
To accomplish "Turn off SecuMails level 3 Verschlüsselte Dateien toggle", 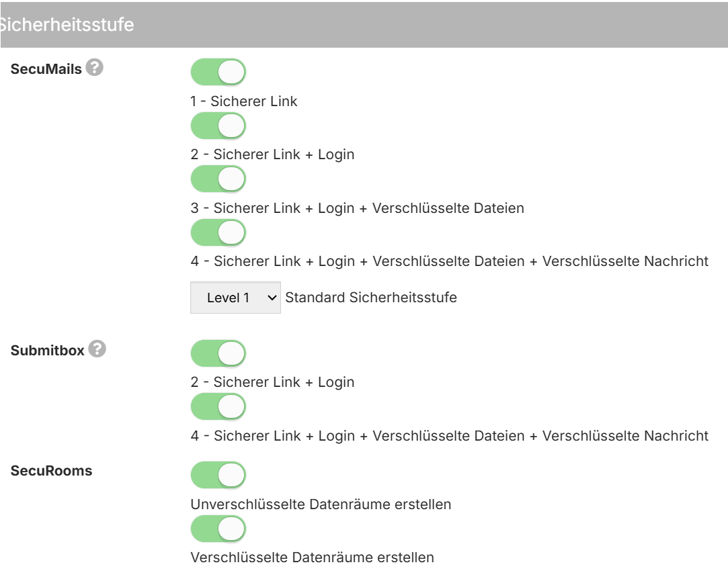I will tap(218, 179).
